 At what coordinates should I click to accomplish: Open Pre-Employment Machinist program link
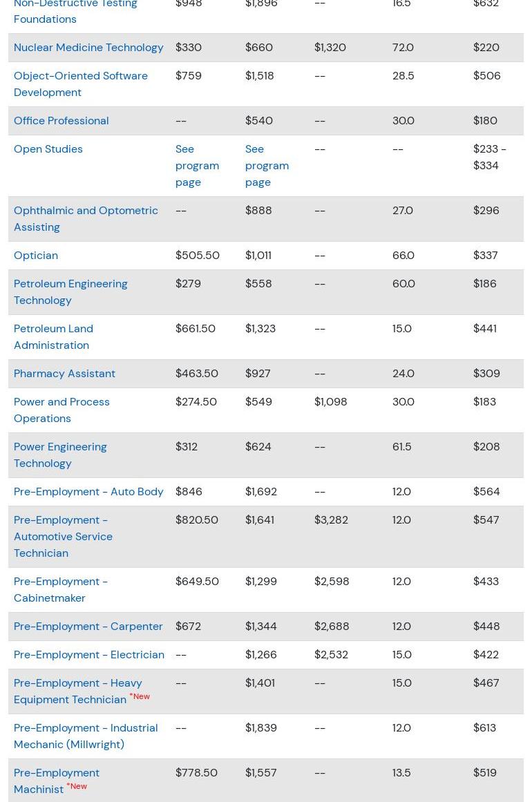tap(57, 781)
